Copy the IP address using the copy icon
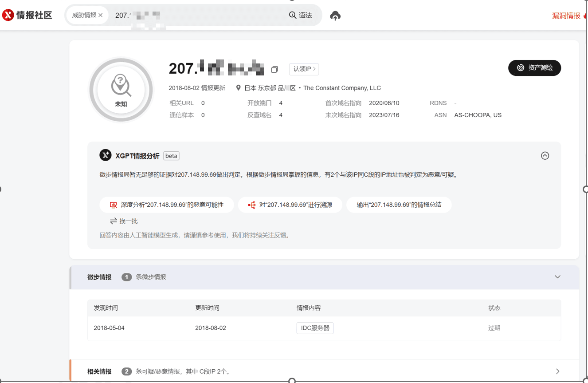Viewport: 588px width, 383px height. pos(274,69)
